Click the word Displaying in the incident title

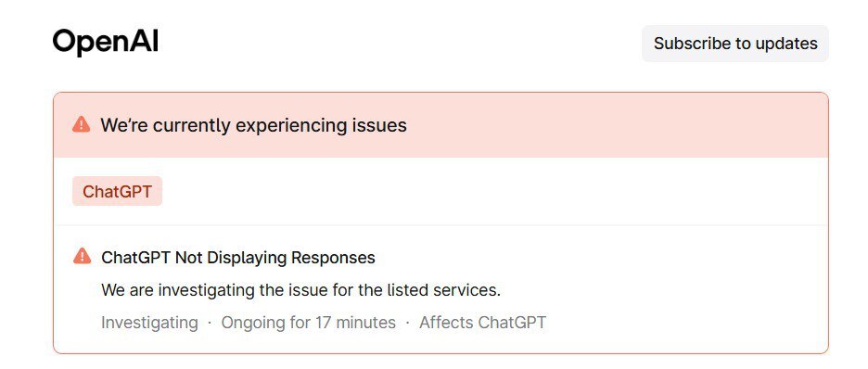(x=245, y=257)
